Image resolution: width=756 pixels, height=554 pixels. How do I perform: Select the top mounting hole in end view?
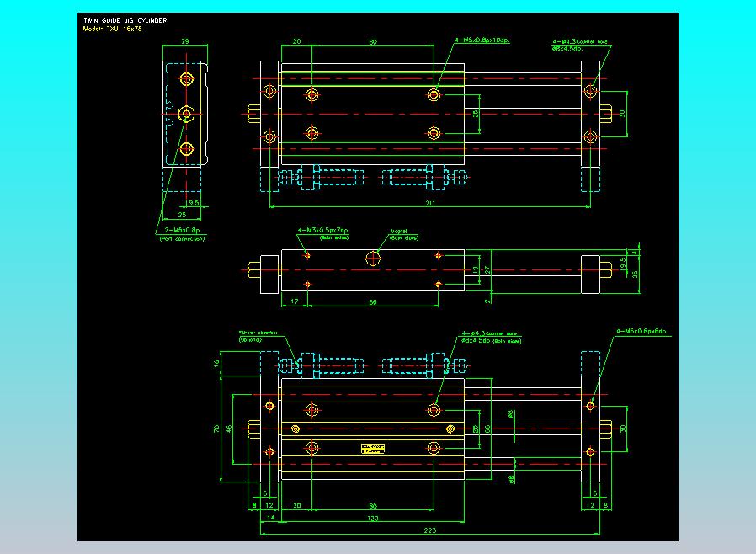[x=187, y=79]
